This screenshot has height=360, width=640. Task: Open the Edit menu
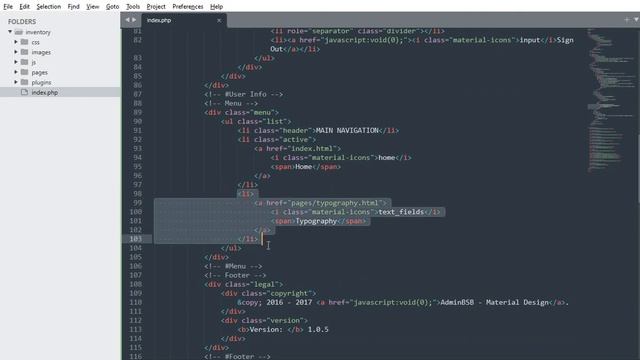point(24,7)
